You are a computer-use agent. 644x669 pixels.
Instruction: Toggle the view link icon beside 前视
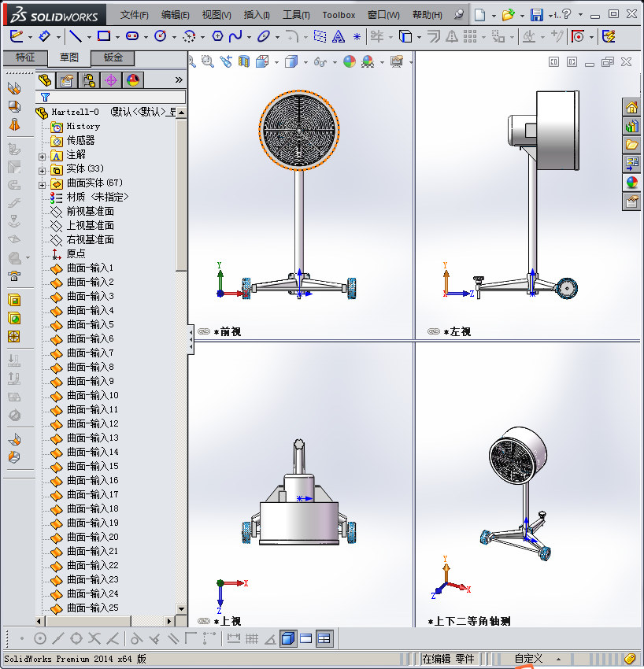click(x=205, y=331)
